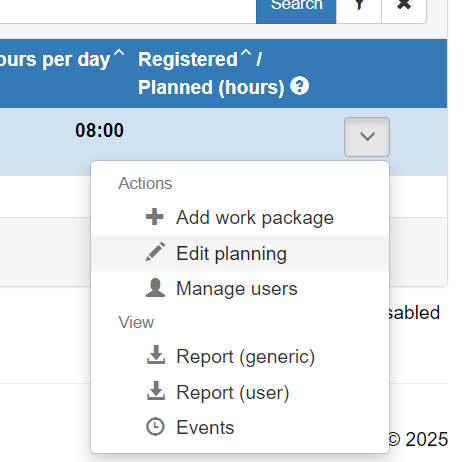466x462 pixels.
Task: Focus the search text field
Action: tap(127, 8)
